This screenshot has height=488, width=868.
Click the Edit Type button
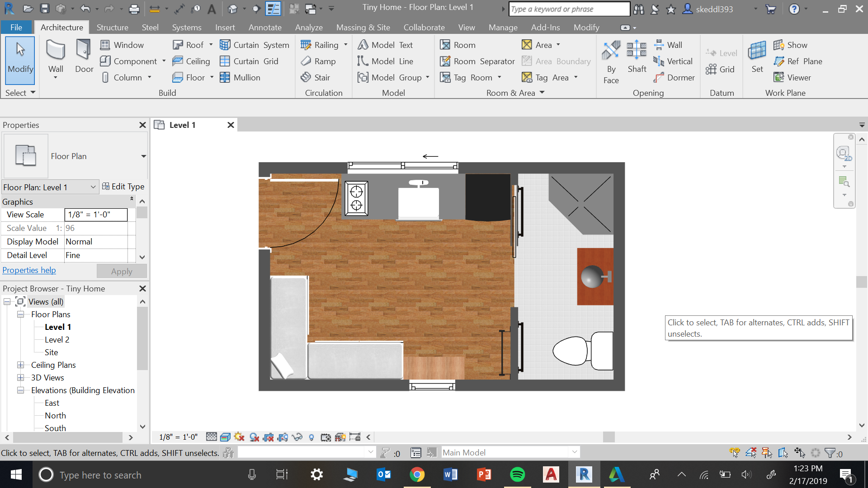pyautogui.click(x=123, y=186)
